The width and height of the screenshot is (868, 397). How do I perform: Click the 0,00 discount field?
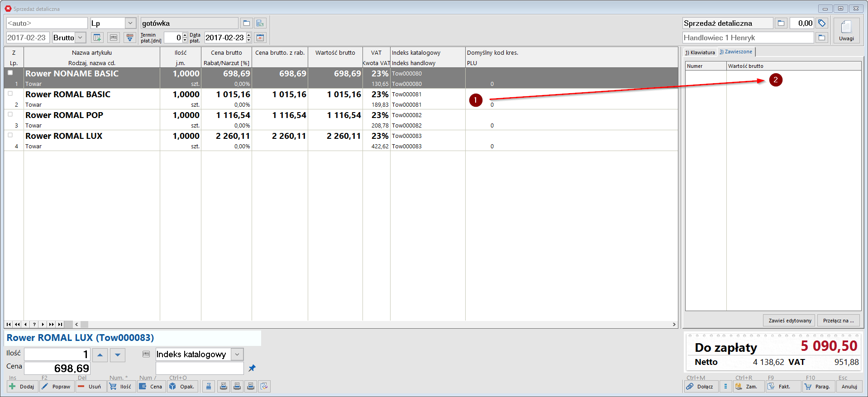802,23
